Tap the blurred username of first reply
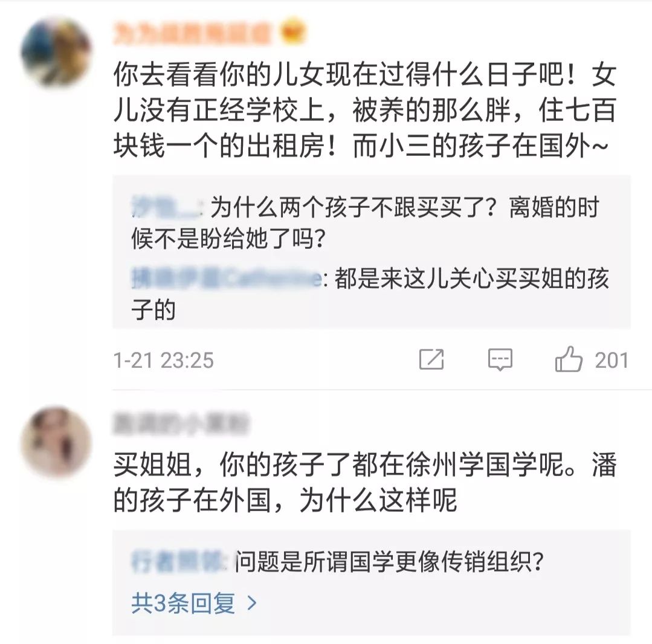 pos(166,207)
